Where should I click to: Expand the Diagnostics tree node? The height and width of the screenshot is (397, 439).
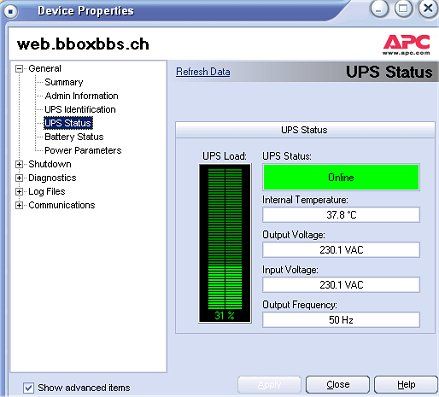(x=19, y=178)
